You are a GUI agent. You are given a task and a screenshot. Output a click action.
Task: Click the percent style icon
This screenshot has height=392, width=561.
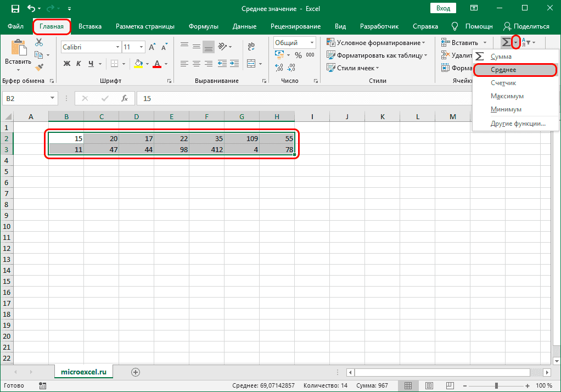pyautogui.click(x=298, y=55)
